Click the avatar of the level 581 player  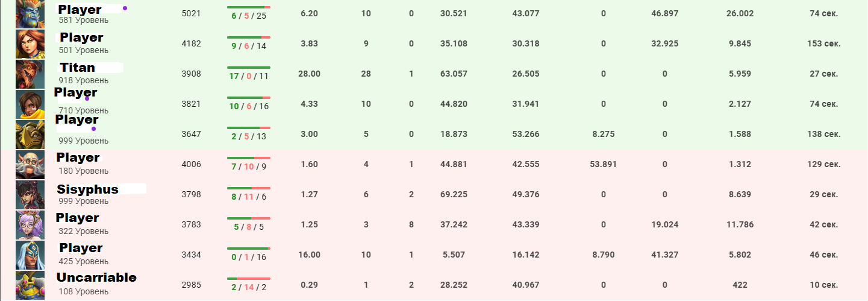point(30,14)
